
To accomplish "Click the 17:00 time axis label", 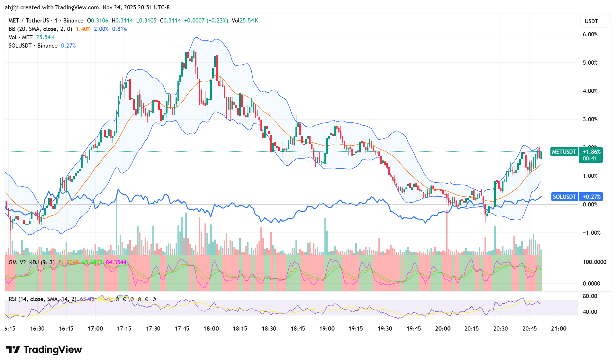I will point(95,329).
